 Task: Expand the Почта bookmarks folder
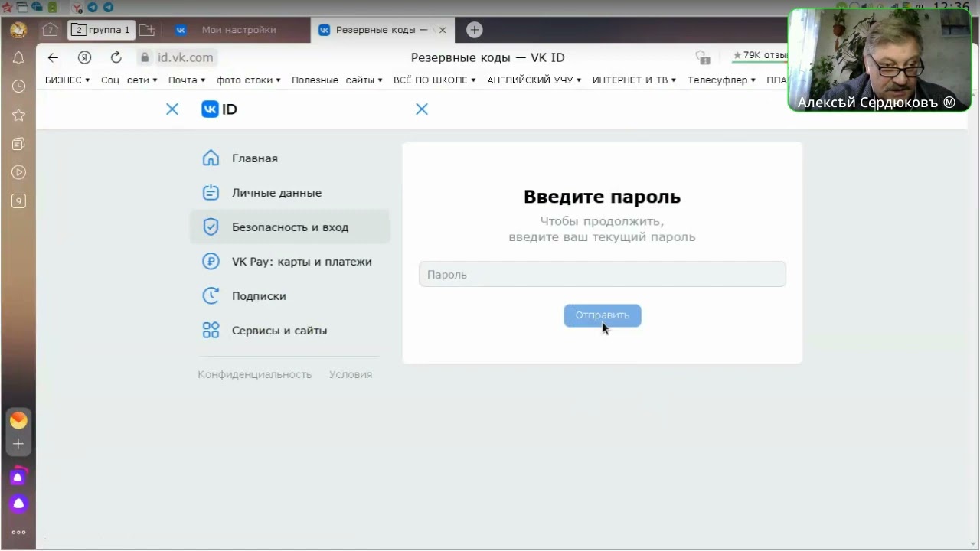187,80
